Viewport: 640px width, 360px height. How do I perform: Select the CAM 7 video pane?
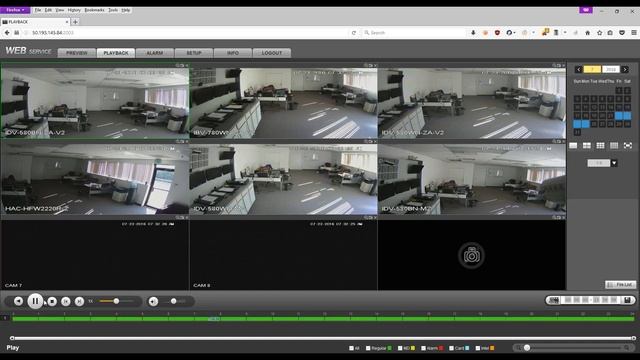pyautogui.click(x=95, y=255)
